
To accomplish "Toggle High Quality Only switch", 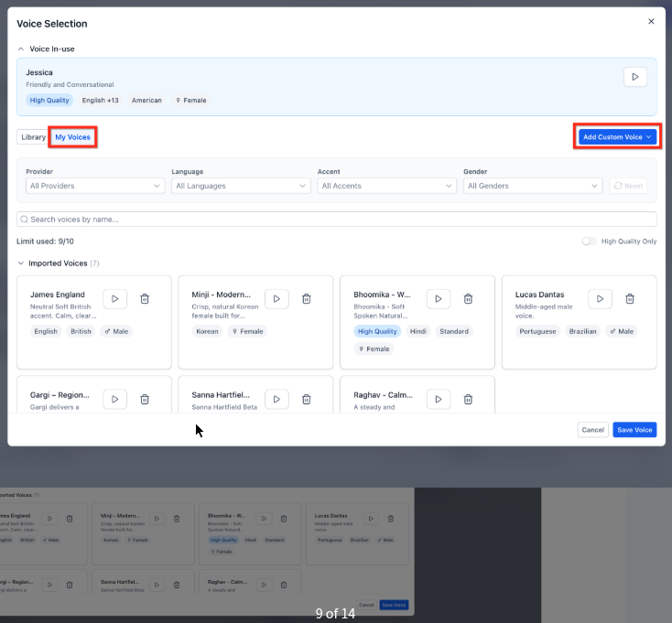I will (x=589, y=242).
